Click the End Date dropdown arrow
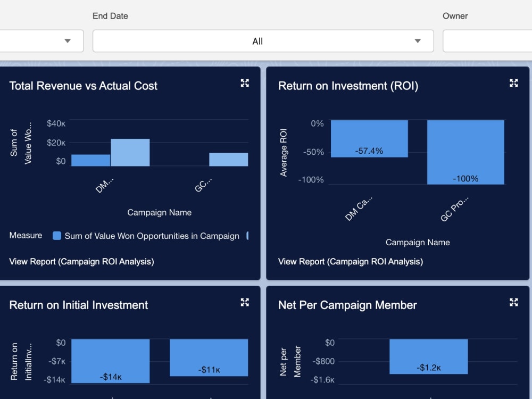Viewport: 532px width, 399px height. click(418, 41)
